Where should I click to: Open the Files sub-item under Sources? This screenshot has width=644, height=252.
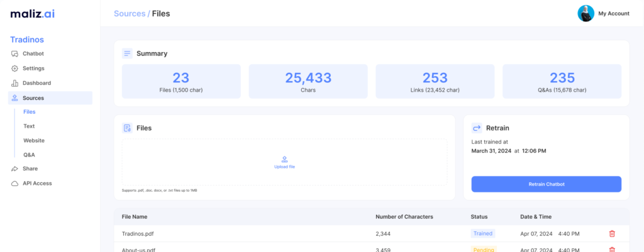[30, 112]
